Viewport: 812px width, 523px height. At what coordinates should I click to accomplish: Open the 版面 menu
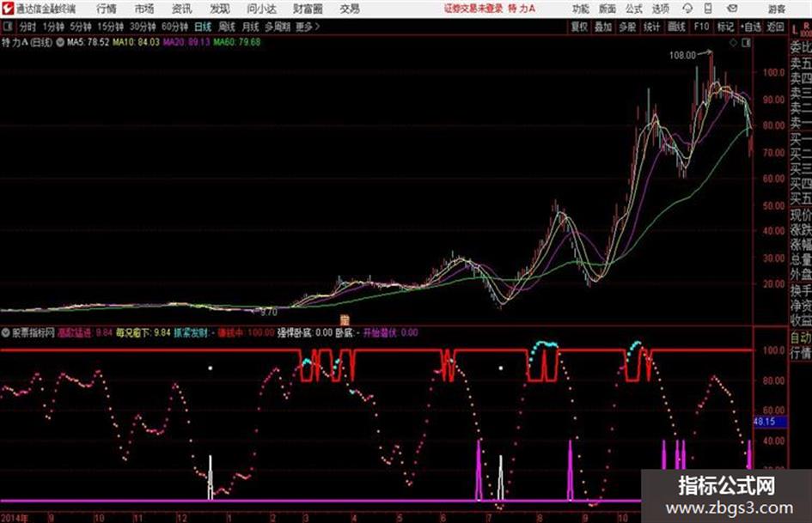pos(607,9)
